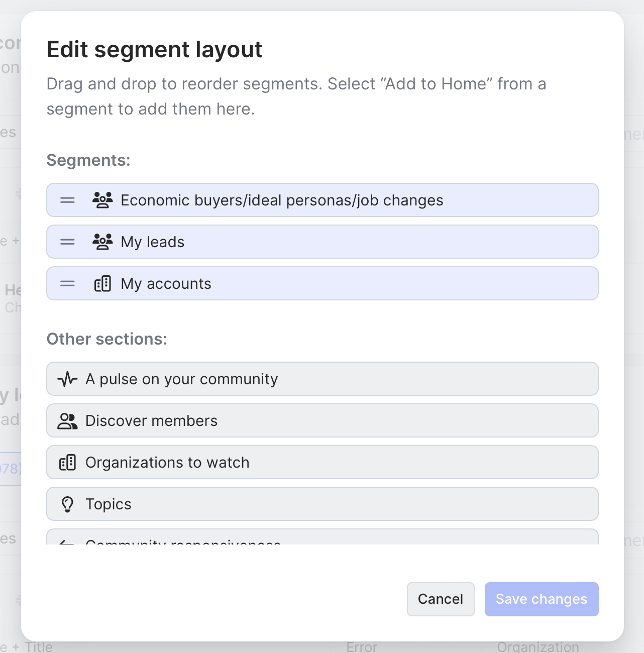Viewport: 644px width, 653px height.
Task: Pick the Topics section row
Action: click(x=321, y=504)
